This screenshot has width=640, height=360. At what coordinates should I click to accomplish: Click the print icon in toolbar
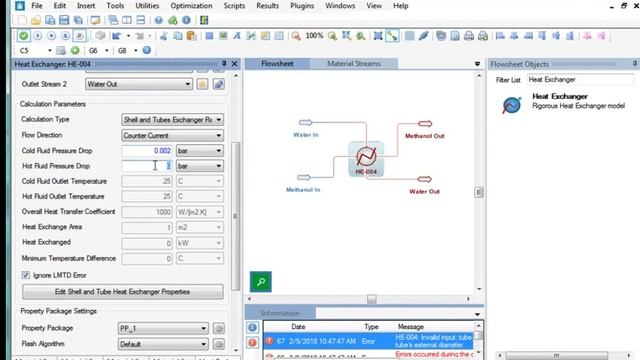469,36
